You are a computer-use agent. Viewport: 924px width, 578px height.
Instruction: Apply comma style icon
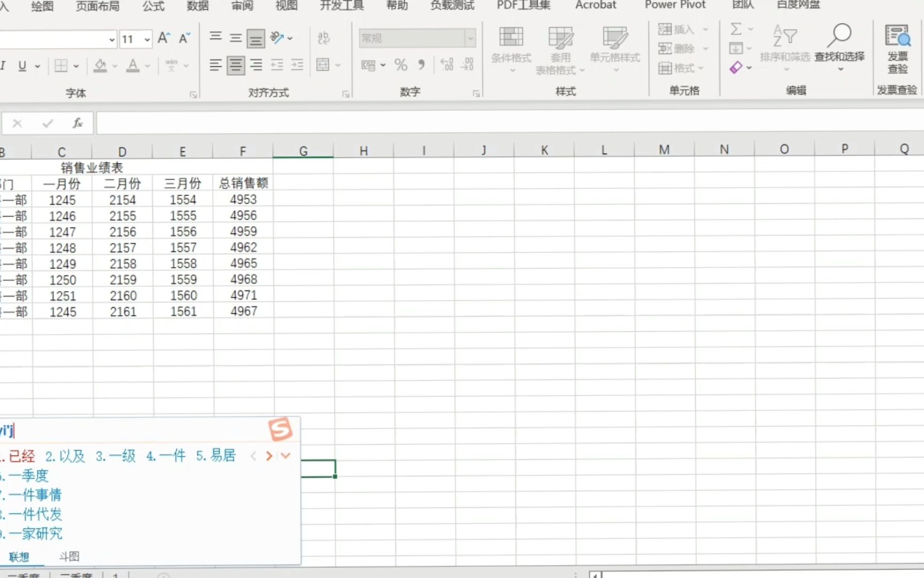[x=421, y=65]
